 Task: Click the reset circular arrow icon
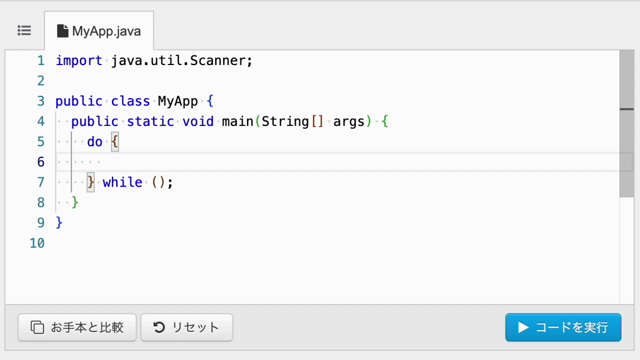(159, 327)
